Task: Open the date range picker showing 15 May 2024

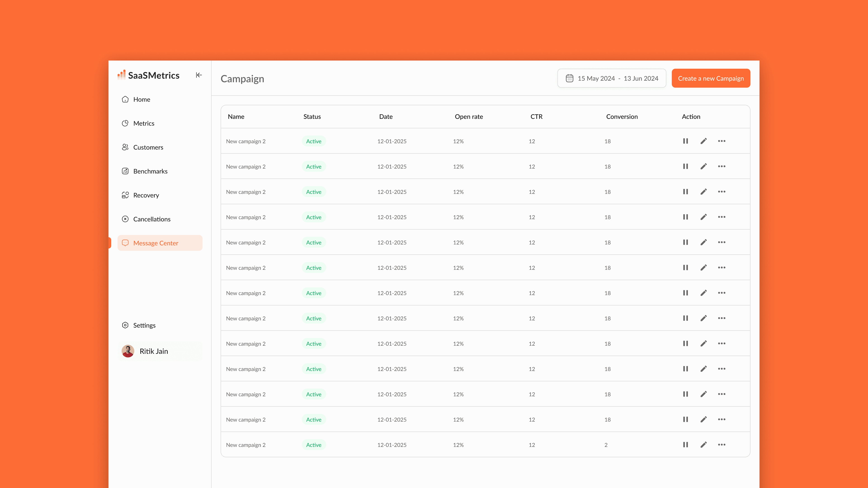Action: click(612, 78)
